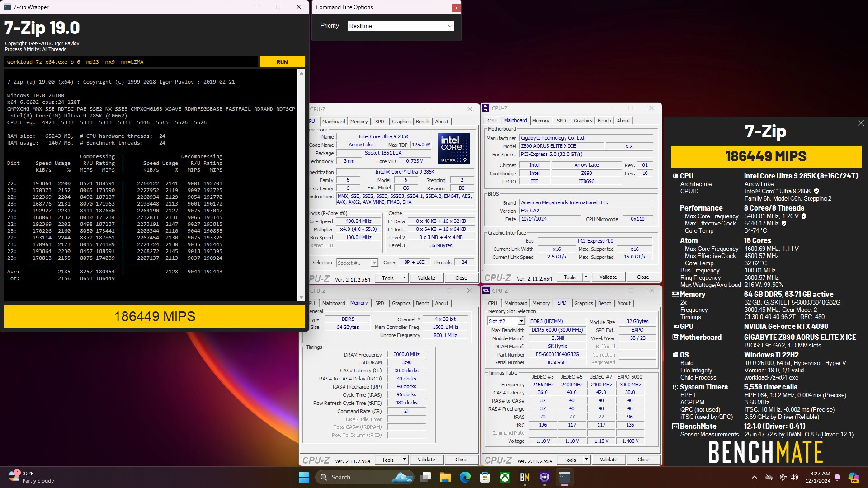
Task: Click RUN to start the 7-Zip benchmark
Action: point(282,62)
